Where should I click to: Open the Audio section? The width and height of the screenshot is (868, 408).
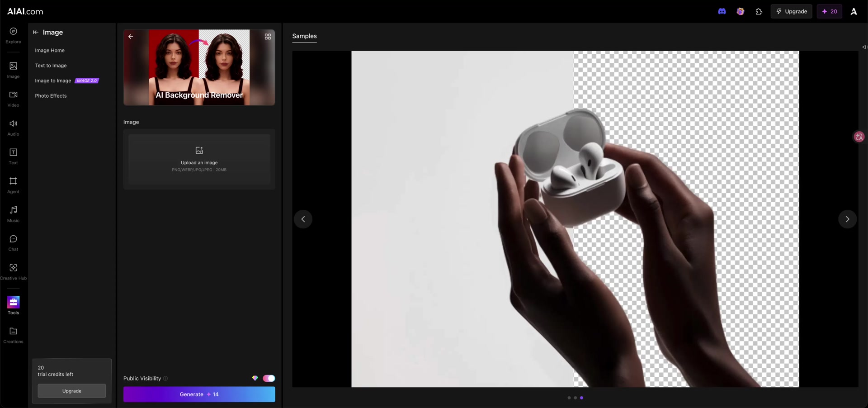point(13,128)
